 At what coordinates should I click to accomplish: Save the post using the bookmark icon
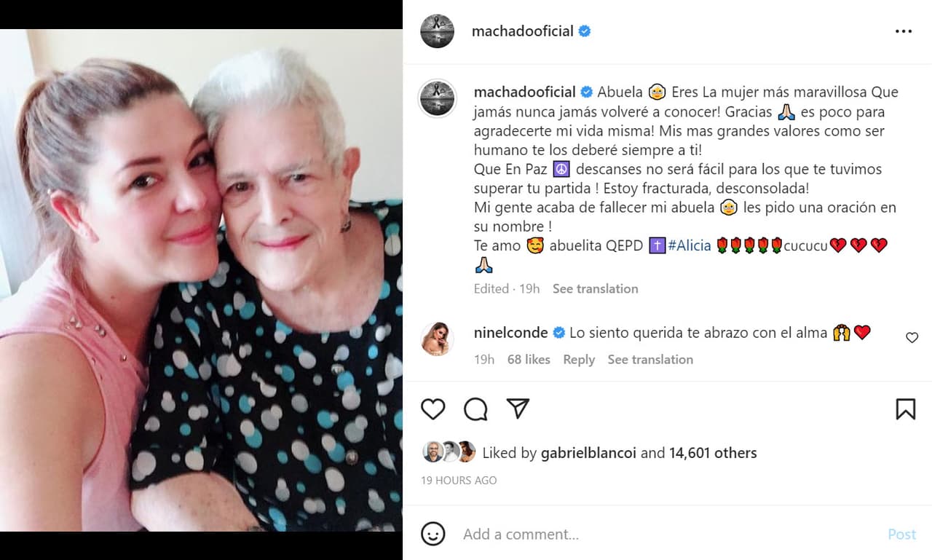(x=906, y=409)
